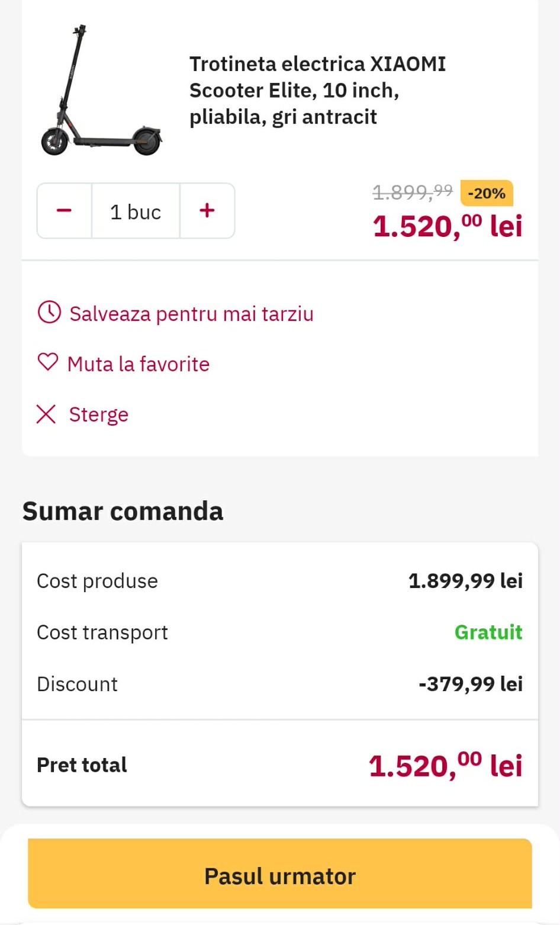Click the "1 buc" quantity field
560x925 pixels.
[136, 211]
